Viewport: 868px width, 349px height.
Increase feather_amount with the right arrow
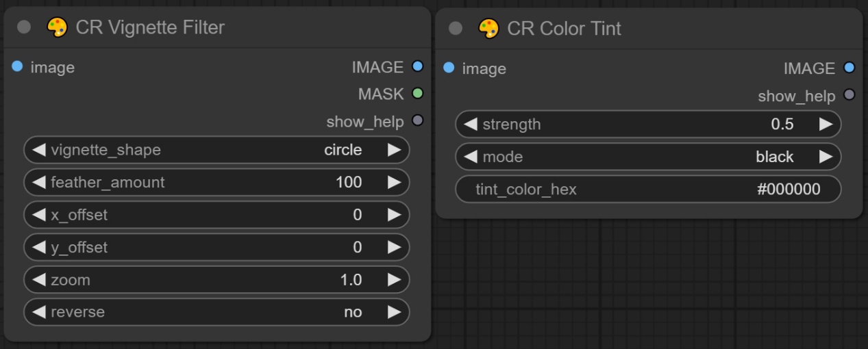click(394, 183)
